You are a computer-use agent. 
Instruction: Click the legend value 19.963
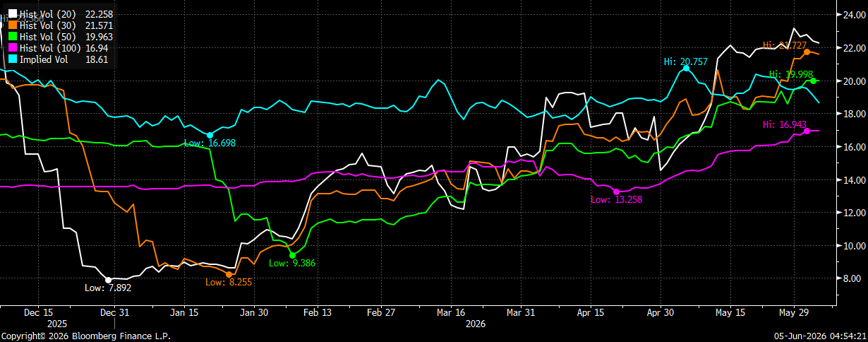(x=97, y=37)
